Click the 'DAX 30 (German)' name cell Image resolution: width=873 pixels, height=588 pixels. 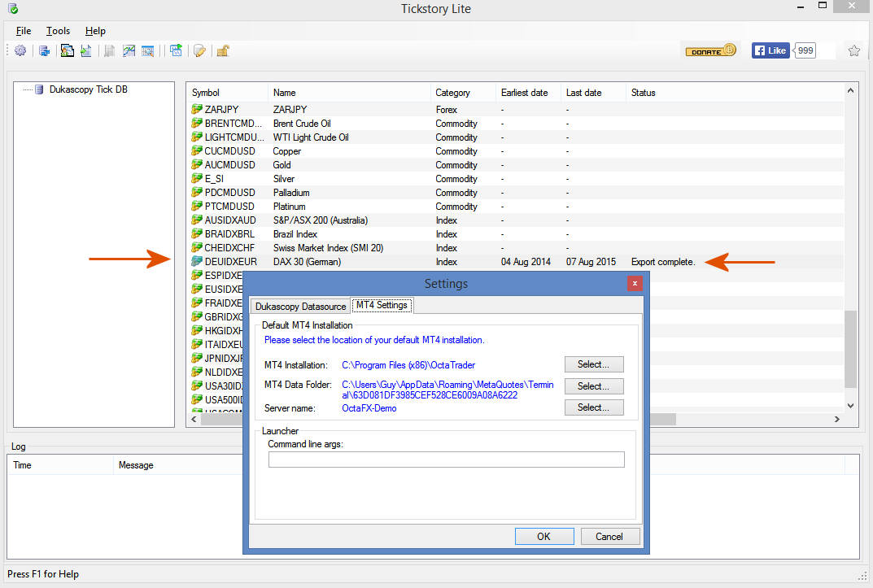[x=307, y=261]
